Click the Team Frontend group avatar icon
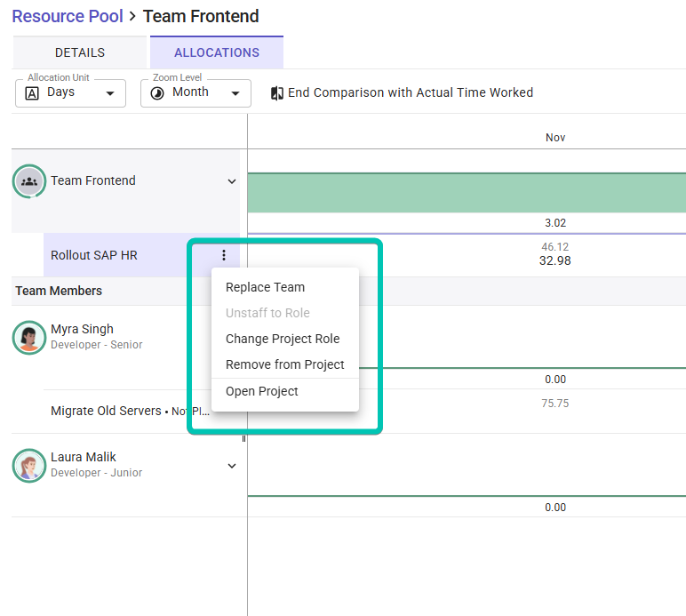 pos(29,181)
